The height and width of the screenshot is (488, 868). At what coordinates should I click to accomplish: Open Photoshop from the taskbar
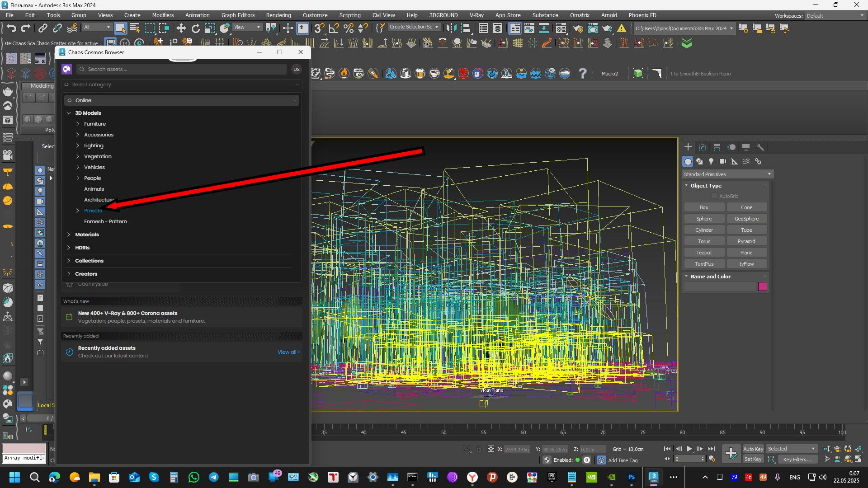click(x=632, y=477)
